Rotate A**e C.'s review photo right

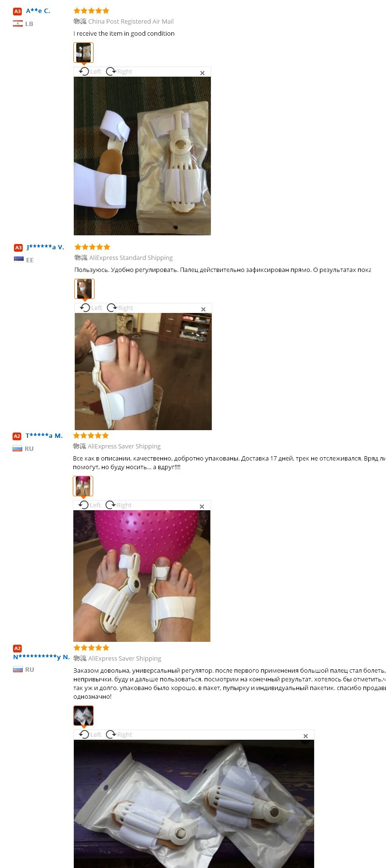pyautogui.click(x=119, y=71)
